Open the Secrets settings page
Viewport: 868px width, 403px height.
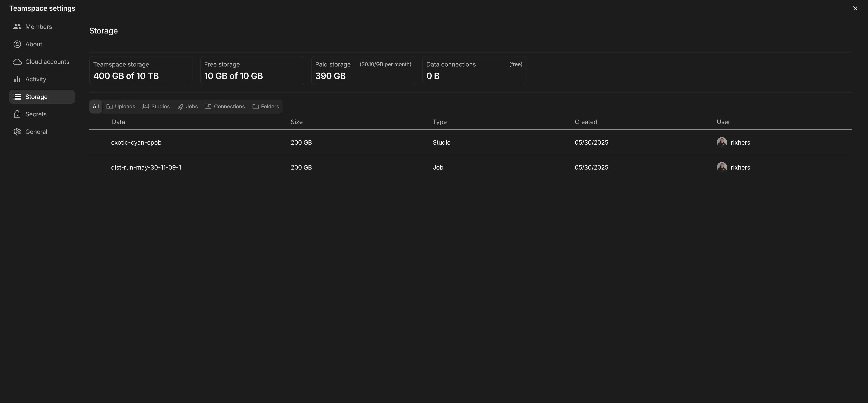pyautogui.click(x=42, y=114)
